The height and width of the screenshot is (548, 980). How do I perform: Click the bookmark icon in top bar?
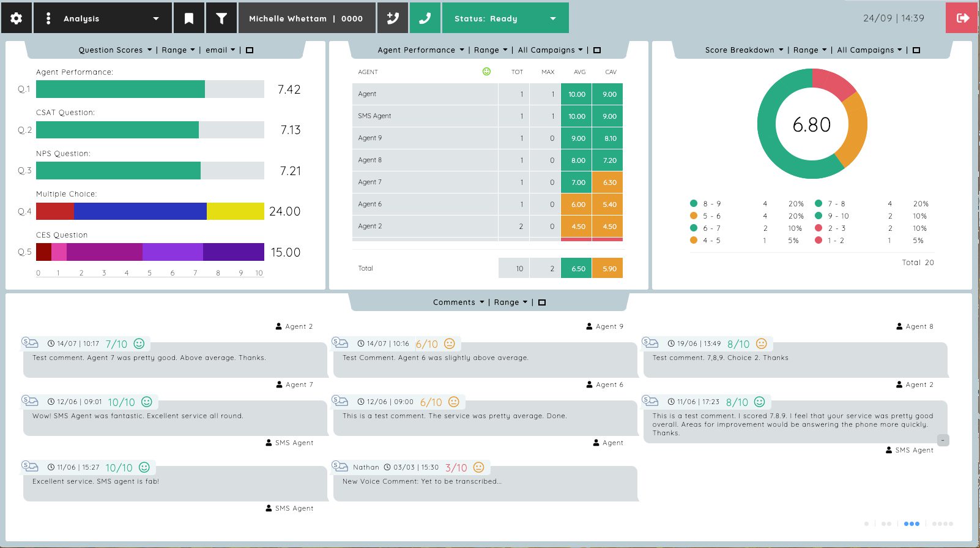tap(189, 18)
